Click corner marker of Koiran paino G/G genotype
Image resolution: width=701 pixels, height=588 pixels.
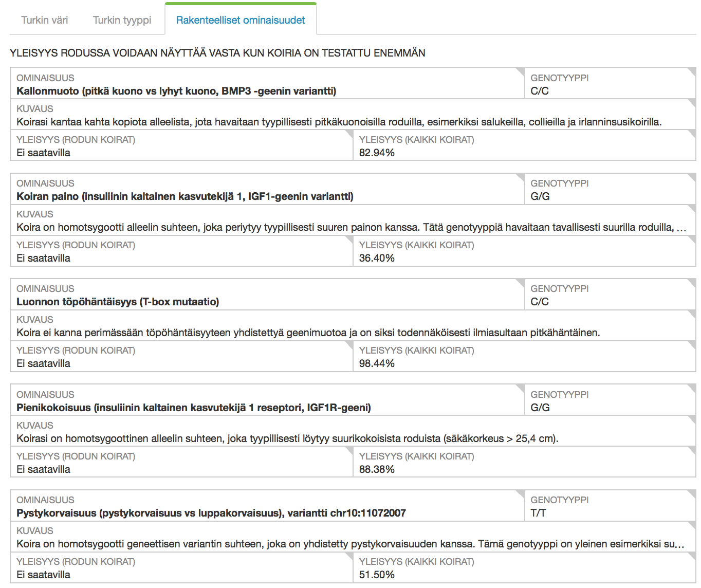692,176
